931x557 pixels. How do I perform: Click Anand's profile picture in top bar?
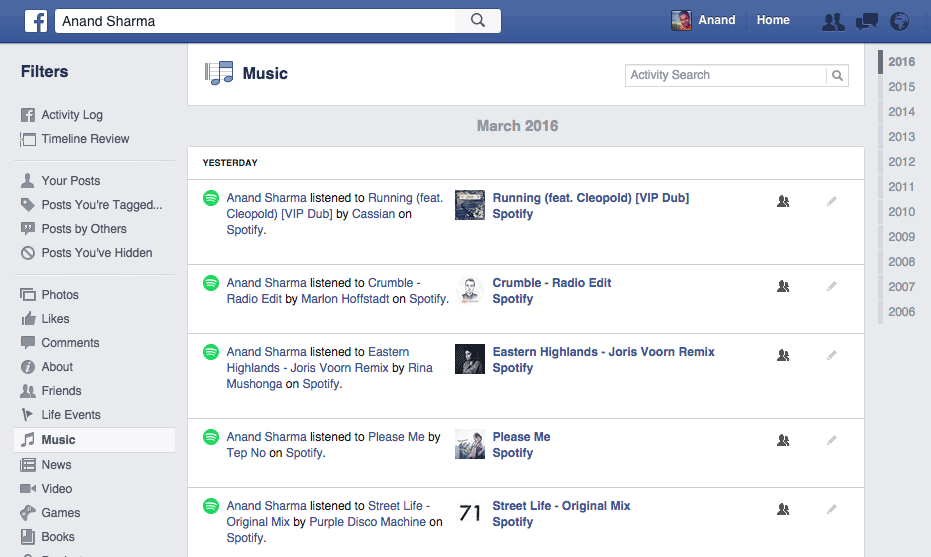tap(681, 20)
